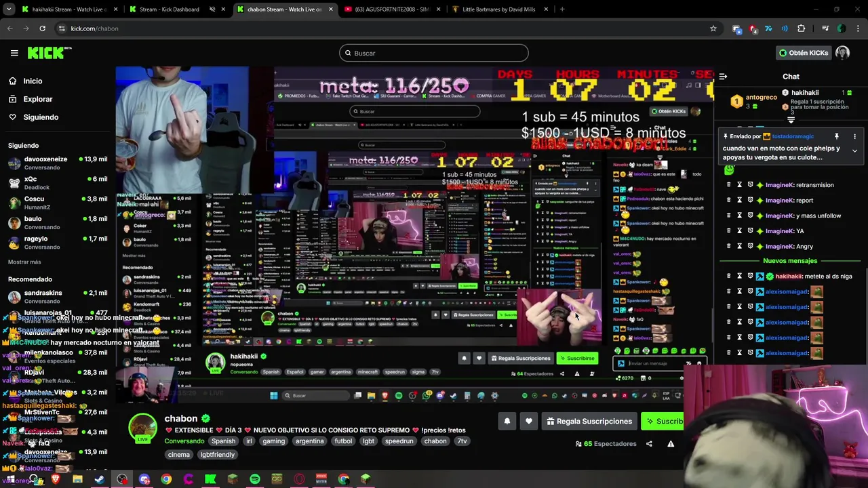Toggle notification bell for chabon

point(507,422)
